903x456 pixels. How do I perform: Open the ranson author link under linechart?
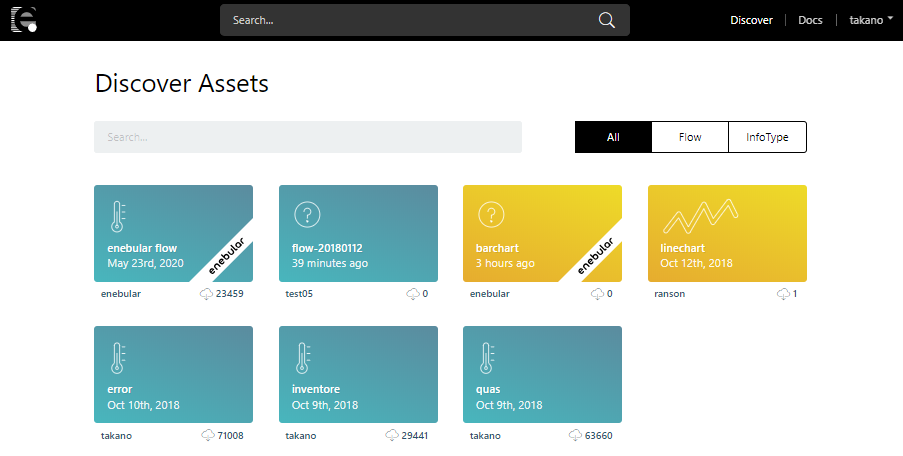point(669,295)
